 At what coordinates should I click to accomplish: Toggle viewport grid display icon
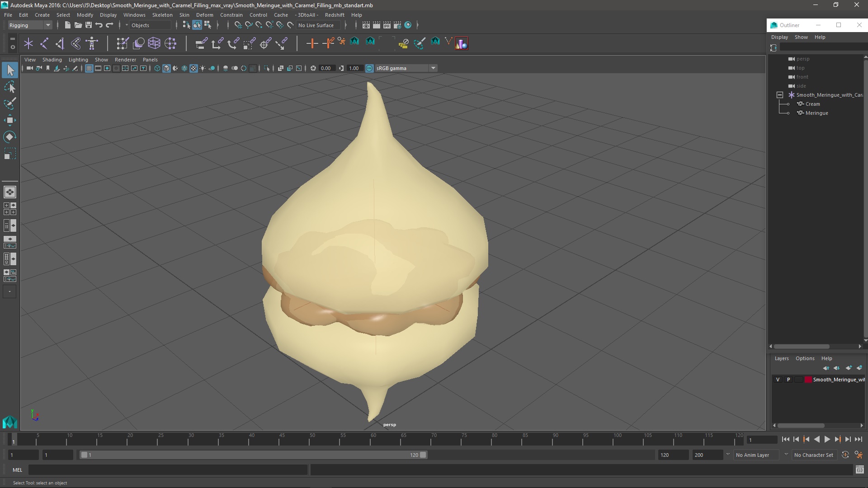pyautogui.click(x=89, y=68)
